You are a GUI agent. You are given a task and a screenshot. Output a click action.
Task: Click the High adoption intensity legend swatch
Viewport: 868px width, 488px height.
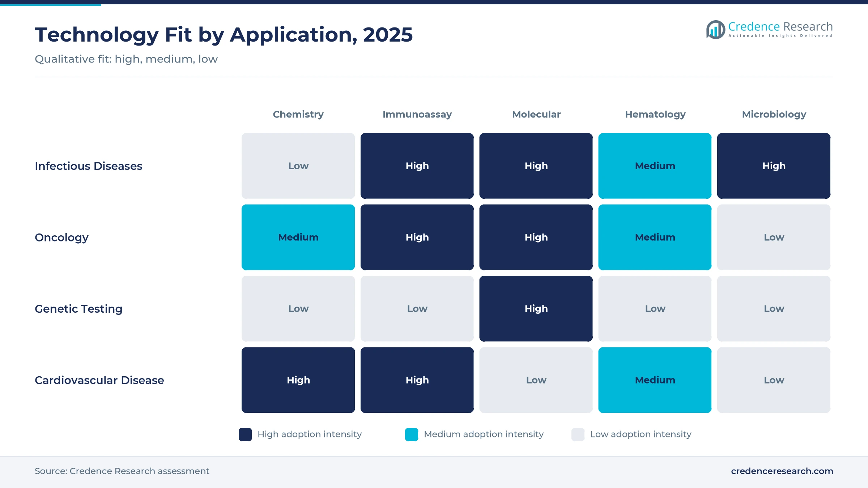245,434
